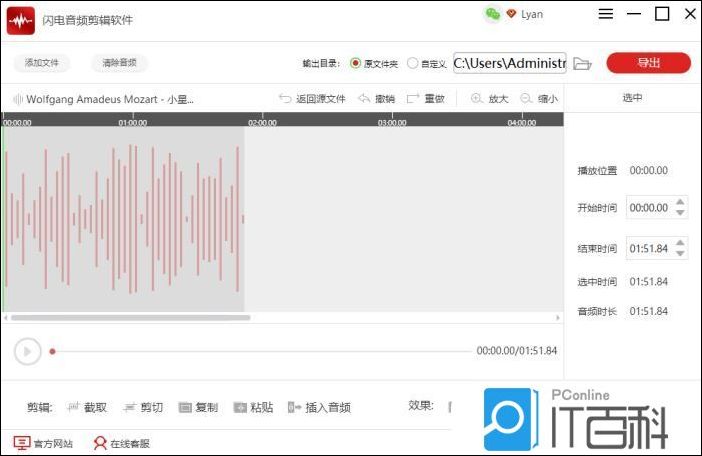Image resolution: width=702 pixels, height=456 pixels.
Task: Click the 01:00.00 mark on timeline ruler
Action: tap(133, 122)
